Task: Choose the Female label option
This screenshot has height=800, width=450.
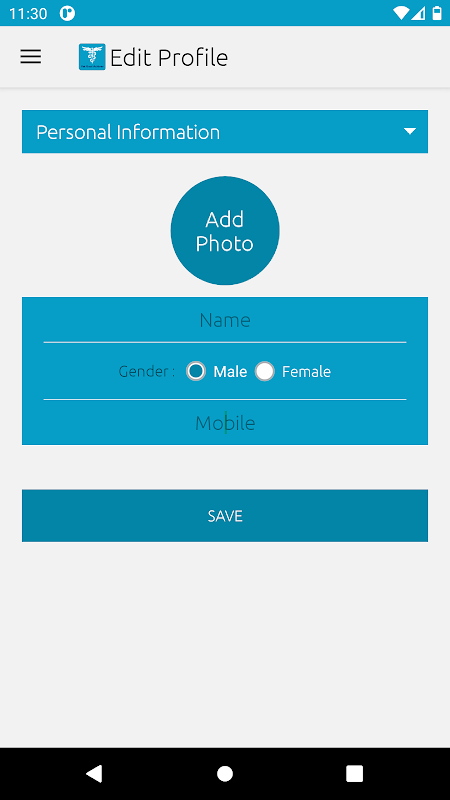Action: pyautogui.click(x=306, y=371)
